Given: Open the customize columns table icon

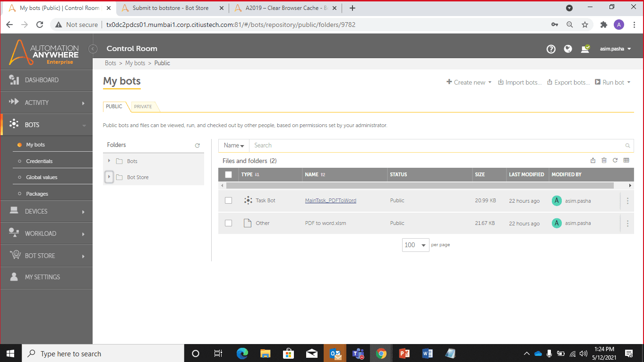Looking at the screenshot, I should point(627,161).
